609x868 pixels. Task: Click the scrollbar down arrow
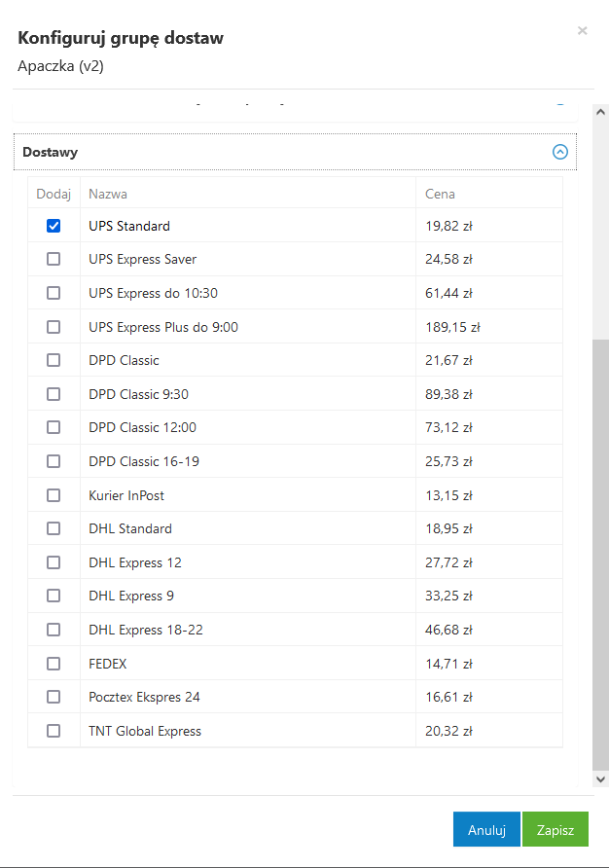(600, 778)
